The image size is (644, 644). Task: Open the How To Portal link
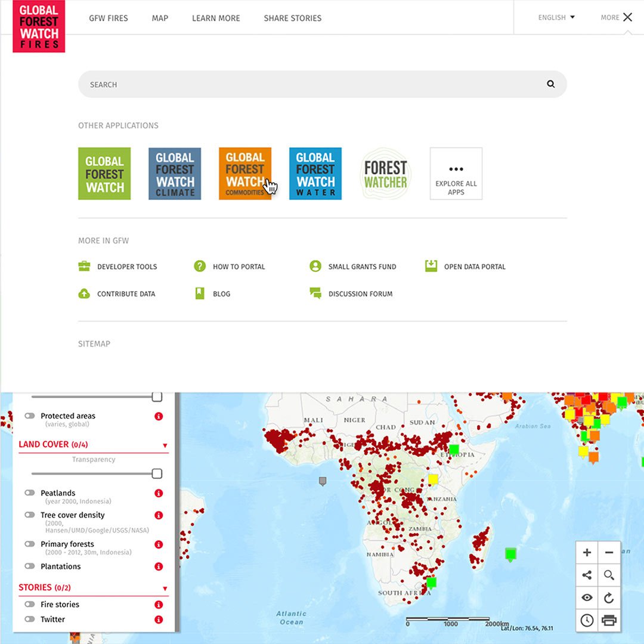(239, 267)
